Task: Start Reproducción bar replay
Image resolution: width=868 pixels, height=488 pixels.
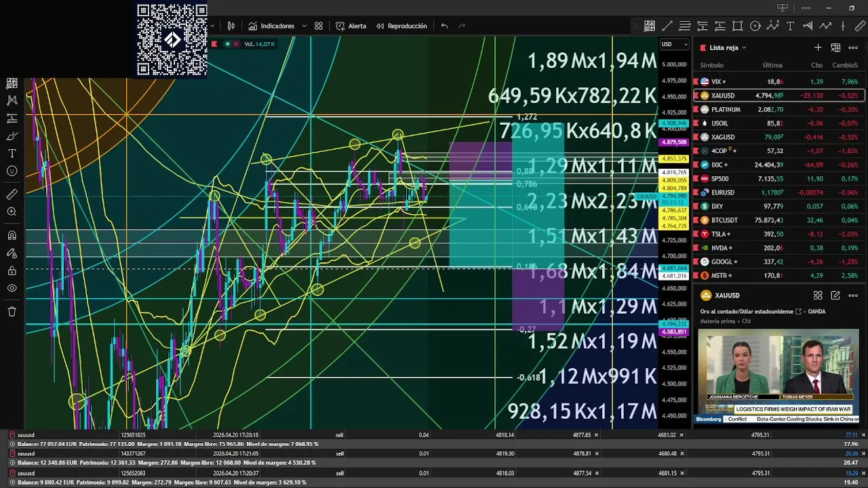Action: click(401, 26)
